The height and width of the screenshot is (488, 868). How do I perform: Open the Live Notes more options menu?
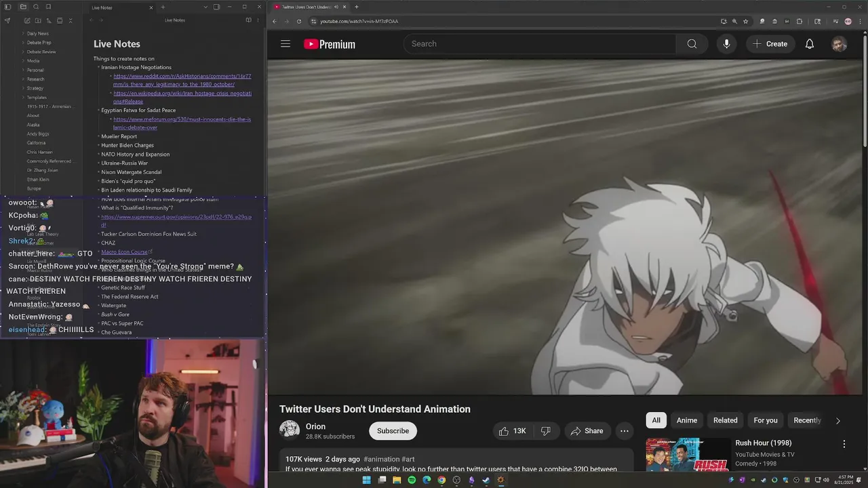point(258,20)
